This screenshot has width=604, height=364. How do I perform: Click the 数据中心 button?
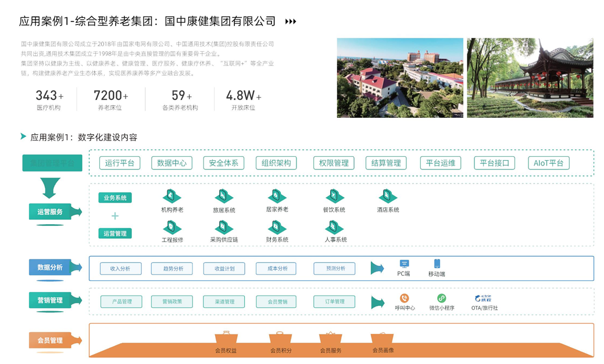tap(171, 163)
